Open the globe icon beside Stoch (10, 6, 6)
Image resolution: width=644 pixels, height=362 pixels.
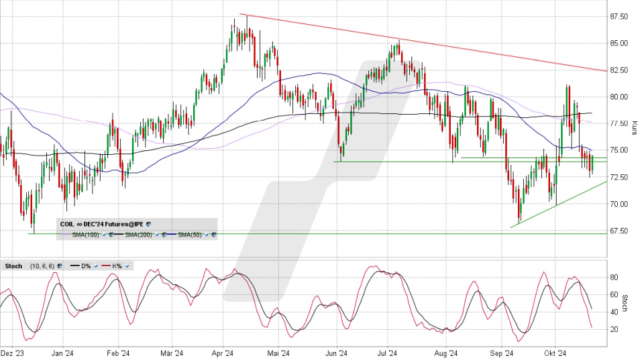click(x=60, y=266)
